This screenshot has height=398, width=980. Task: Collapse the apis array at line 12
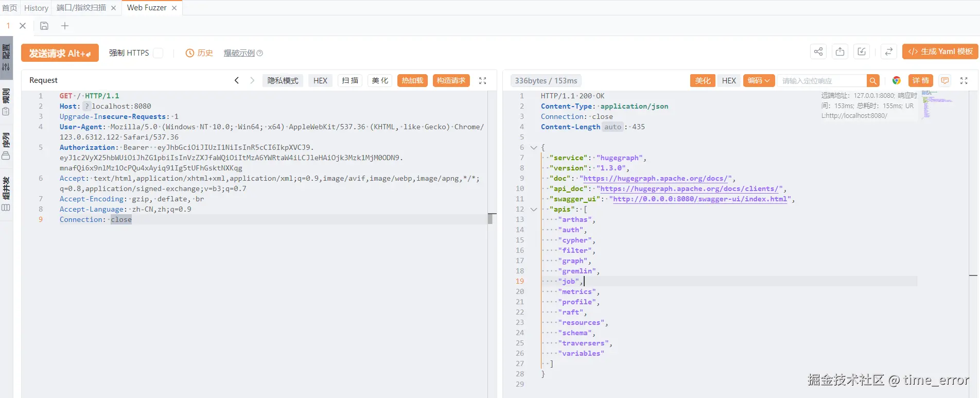tap(534, 209)
